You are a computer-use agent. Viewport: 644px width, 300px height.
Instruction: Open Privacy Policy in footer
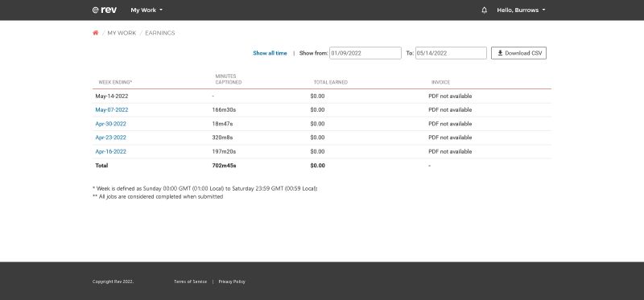232,282
